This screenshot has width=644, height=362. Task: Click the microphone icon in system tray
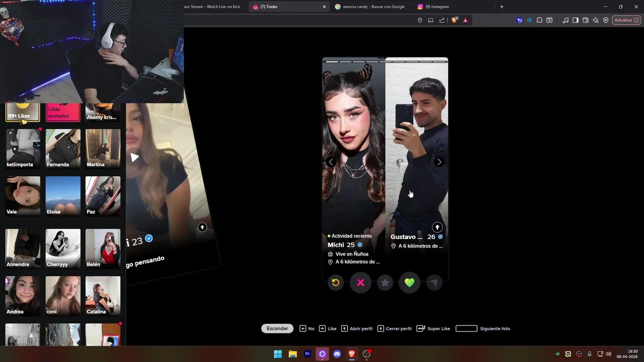pos(590,354)
